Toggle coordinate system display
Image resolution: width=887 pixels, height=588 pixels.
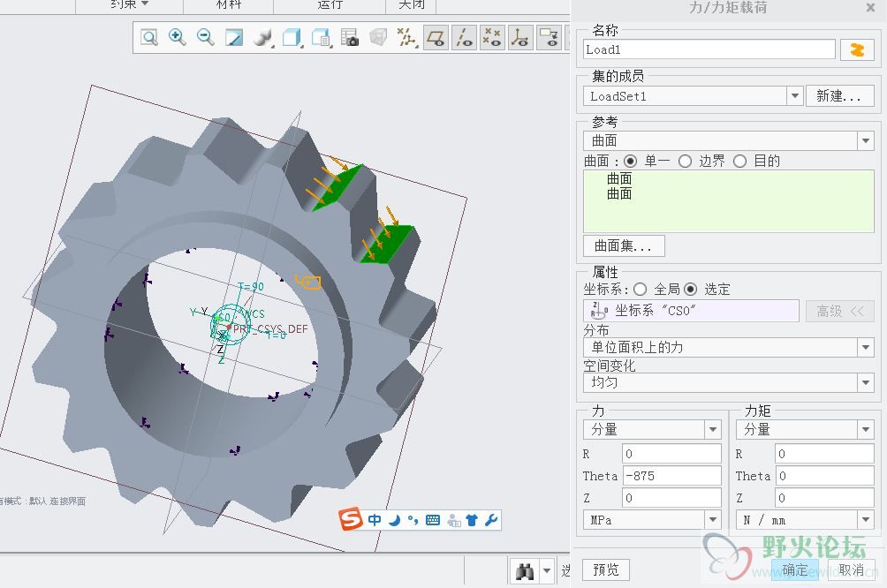point(520,38)
